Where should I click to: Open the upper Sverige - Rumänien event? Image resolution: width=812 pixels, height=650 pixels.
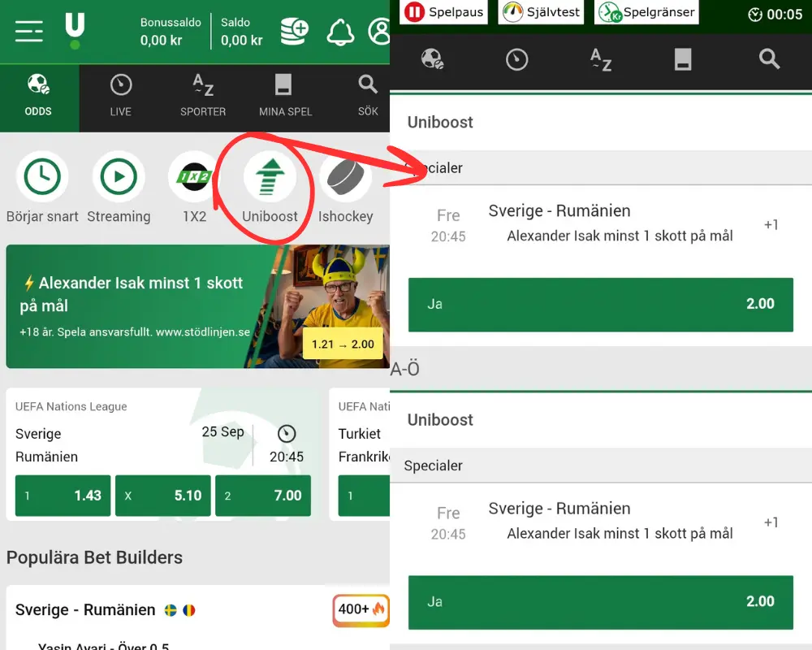[559, 211]
